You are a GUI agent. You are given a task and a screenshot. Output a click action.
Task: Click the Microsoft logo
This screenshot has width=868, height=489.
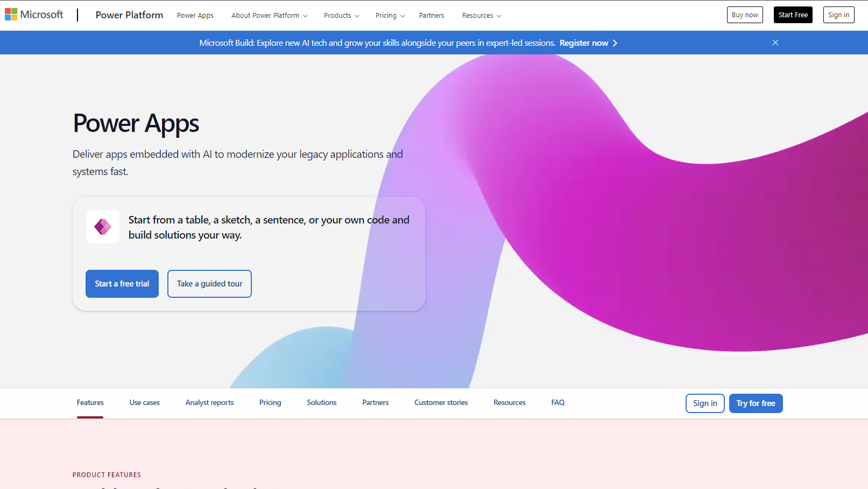point(34,15)
